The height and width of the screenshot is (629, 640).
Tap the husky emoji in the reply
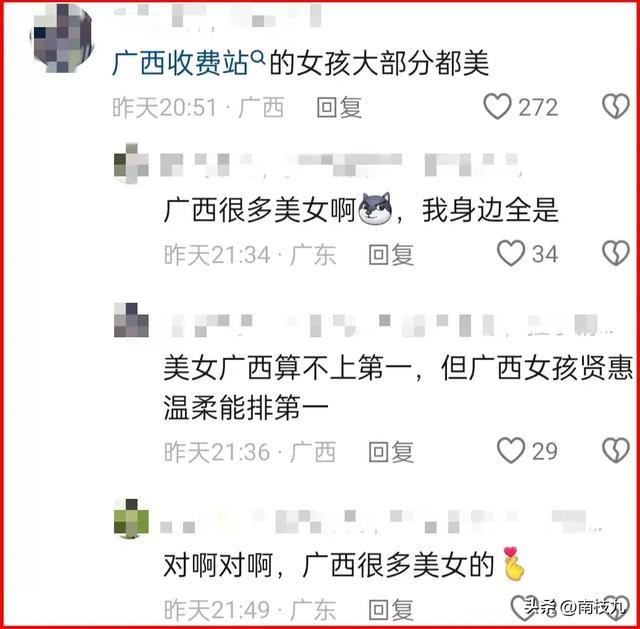pos(375,209)
